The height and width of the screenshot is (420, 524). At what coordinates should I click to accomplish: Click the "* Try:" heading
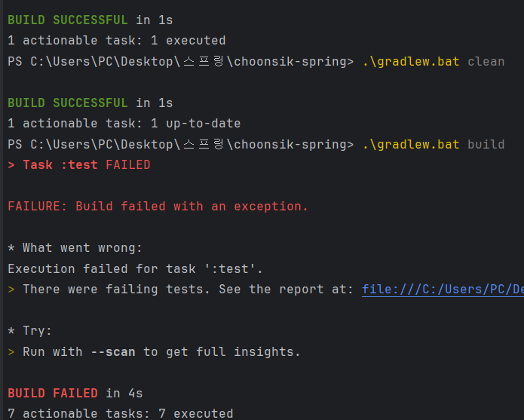point(29,331)
